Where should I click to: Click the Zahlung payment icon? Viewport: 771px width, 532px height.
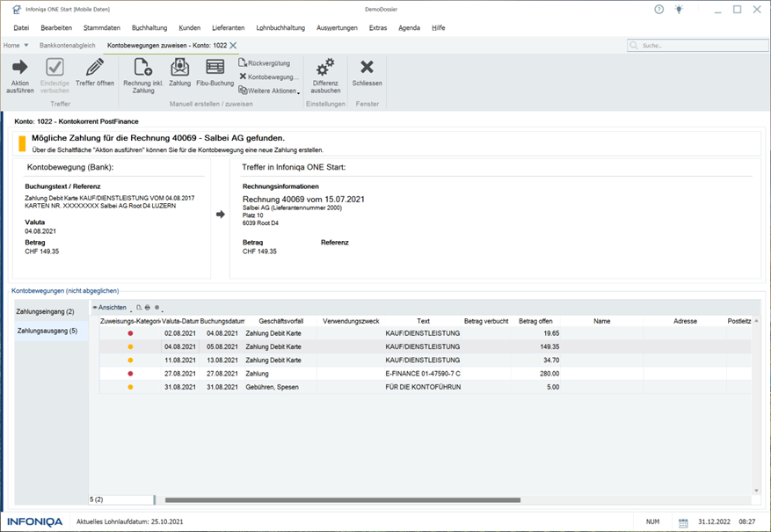[x=180, y=68]
